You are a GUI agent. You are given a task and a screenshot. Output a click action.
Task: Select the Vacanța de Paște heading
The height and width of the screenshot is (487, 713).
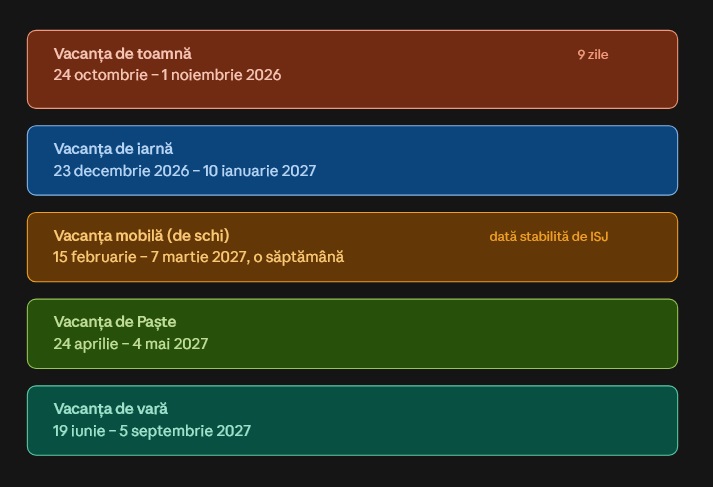(115, 322)
